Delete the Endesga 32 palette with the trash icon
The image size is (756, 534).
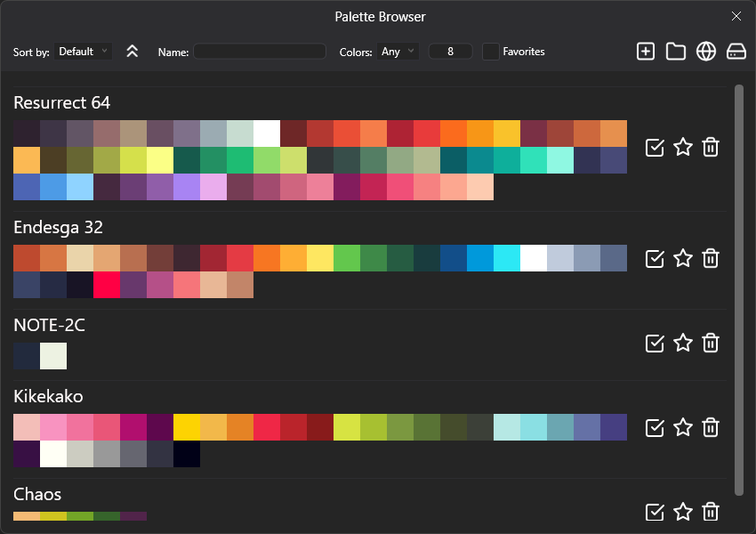[x=711, y=258]
